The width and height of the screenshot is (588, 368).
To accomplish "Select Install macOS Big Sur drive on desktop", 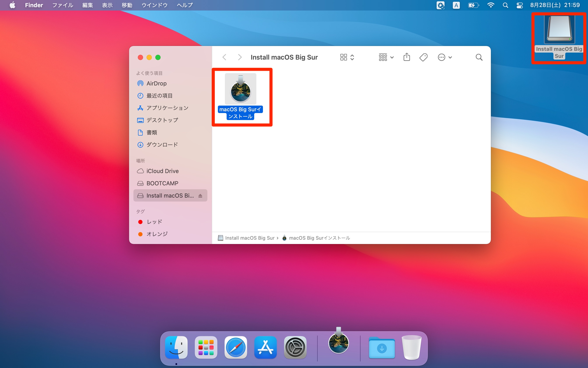I will tap(559, 29).
